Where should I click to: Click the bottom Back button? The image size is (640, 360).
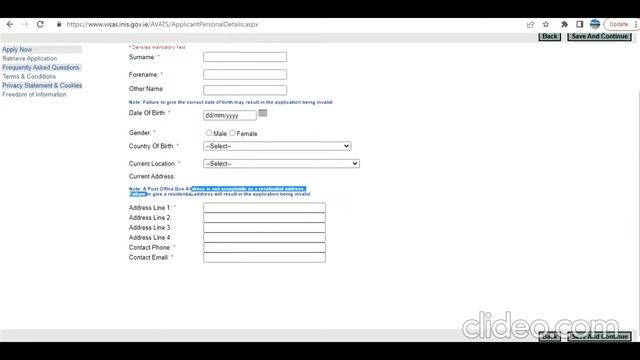click(x=550, y=336)
